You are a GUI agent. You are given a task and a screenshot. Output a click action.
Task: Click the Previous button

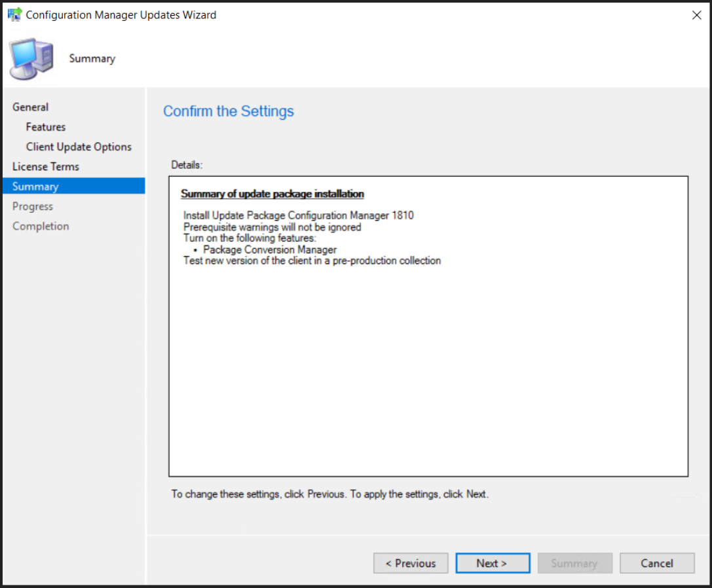point(411,563)
